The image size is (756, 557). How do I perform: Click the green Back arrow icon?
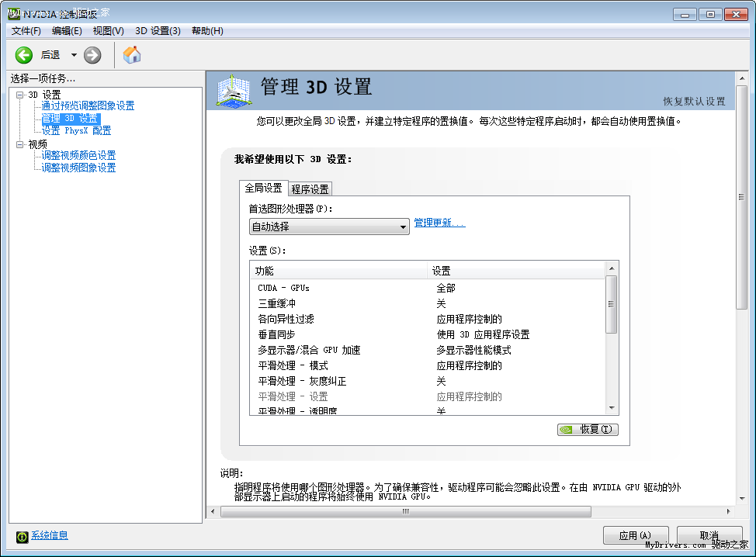click(x=24, y=54)
